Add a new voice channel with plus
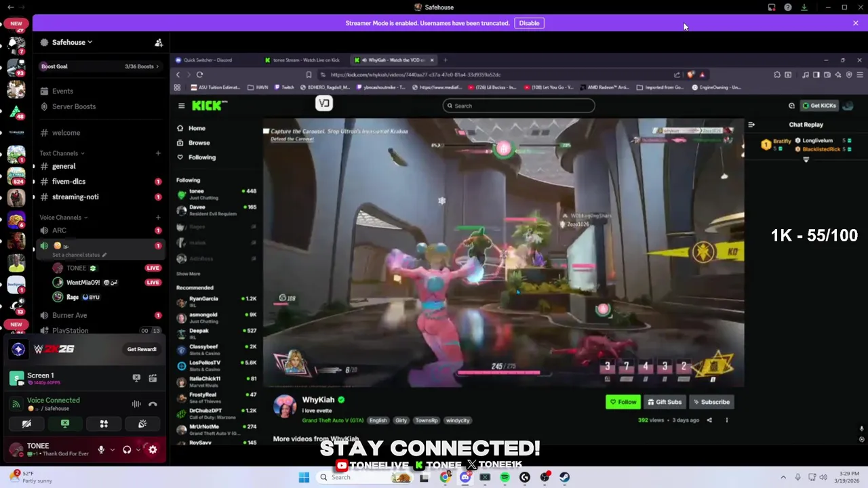 158,218
